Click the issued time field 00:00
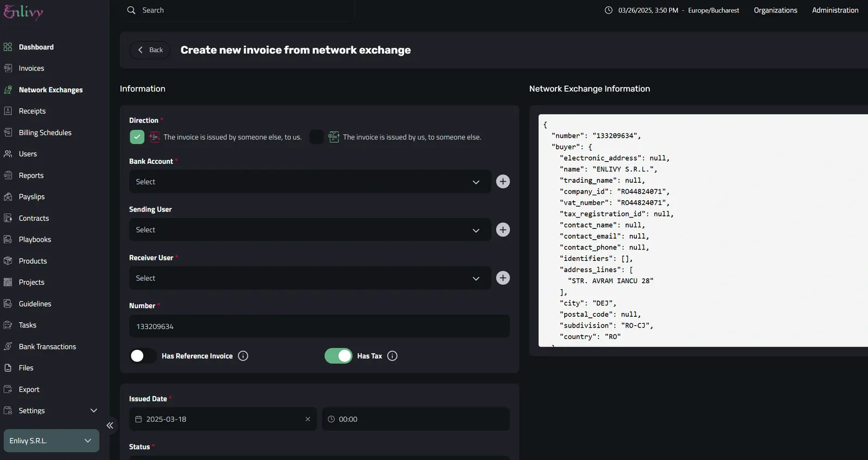This screenshot has width=868, height=460. coord(416,419)
